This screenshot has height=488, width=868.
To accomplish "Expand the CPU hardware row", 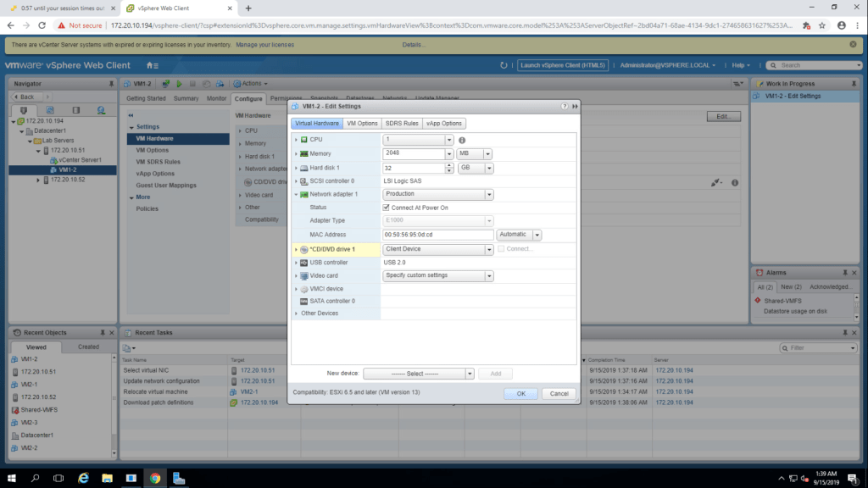I will click(296, 140).
